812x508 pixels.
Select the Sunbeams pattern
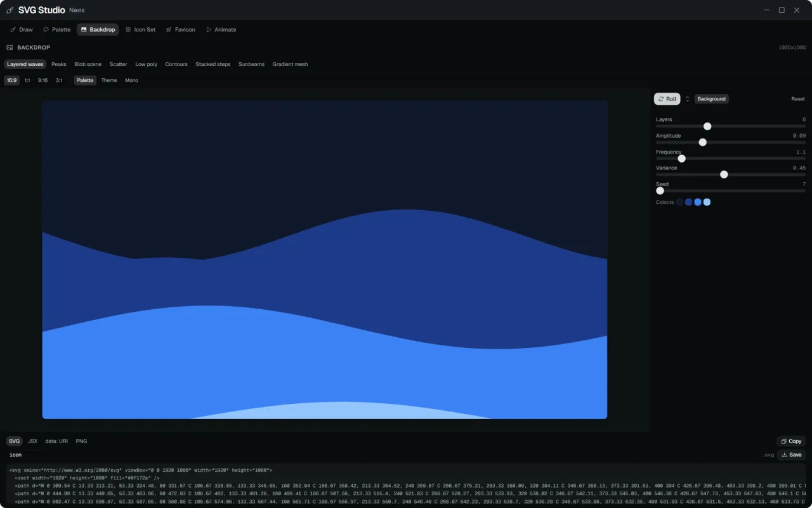pyautogui.click(x=251, y=64)
